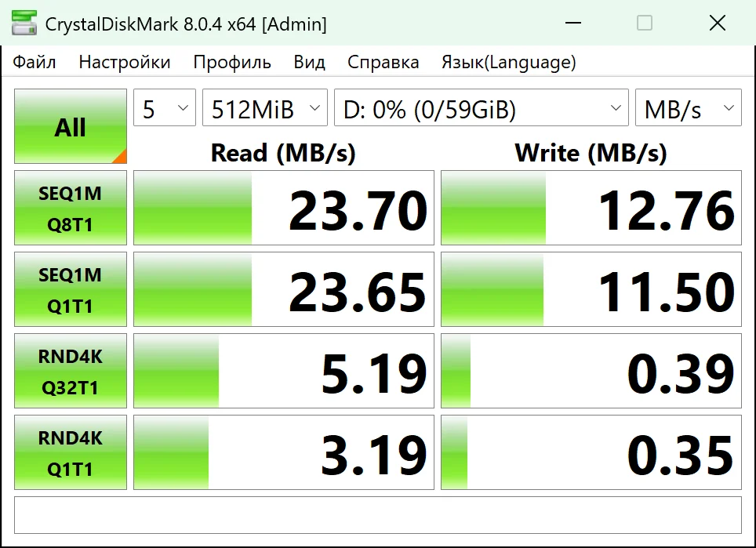
Task: Start the SEQ1M Q1T1 test
Action: pyautogui.click(x=71, y=289)
